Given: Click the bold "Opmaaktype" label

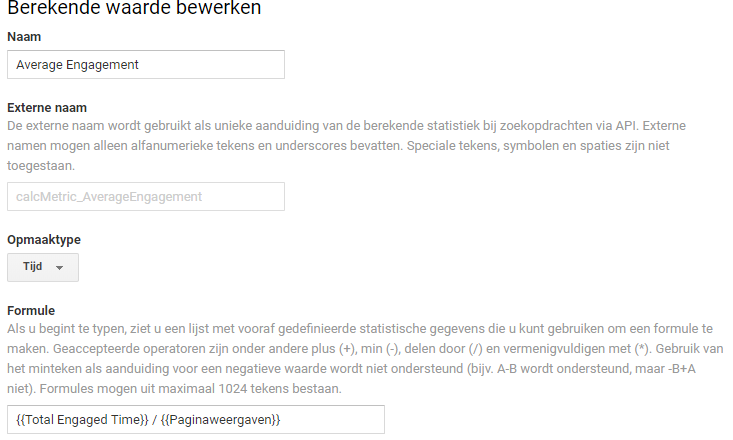Looking at the screenshot, I should pos(44,240).
